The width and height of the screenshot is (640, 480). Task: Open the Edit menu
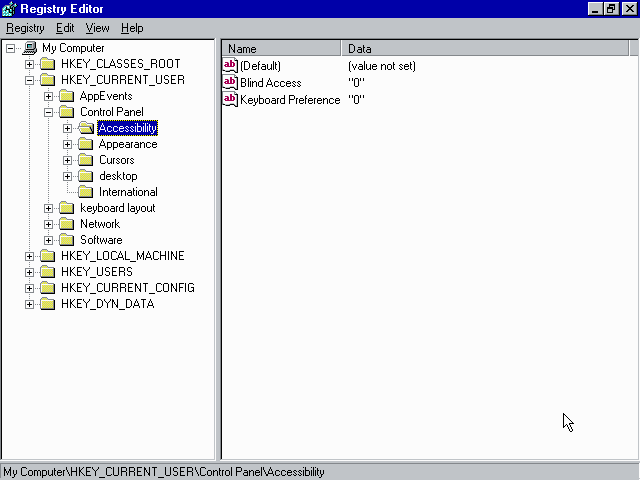(x=65, y=28)
